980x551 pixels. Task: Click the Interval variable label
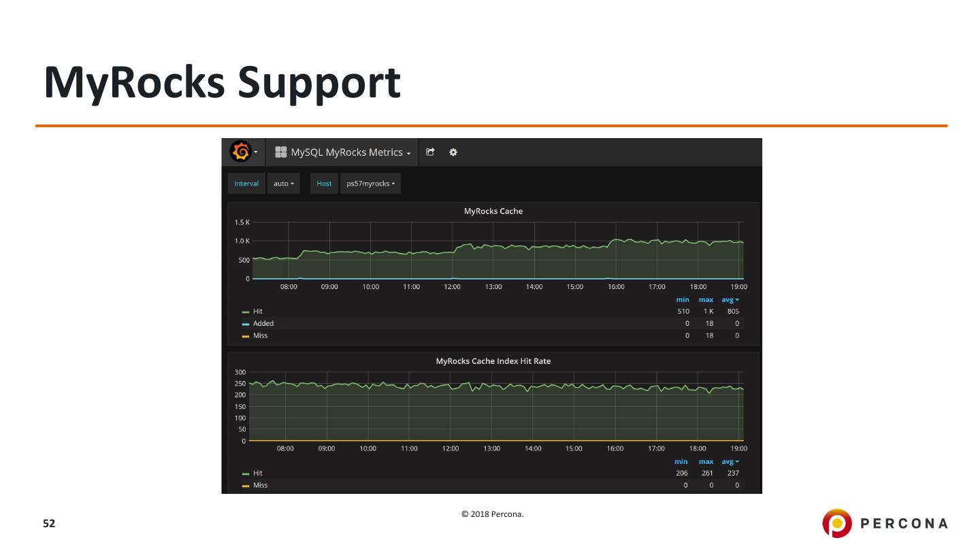click(x=246, y=184)
